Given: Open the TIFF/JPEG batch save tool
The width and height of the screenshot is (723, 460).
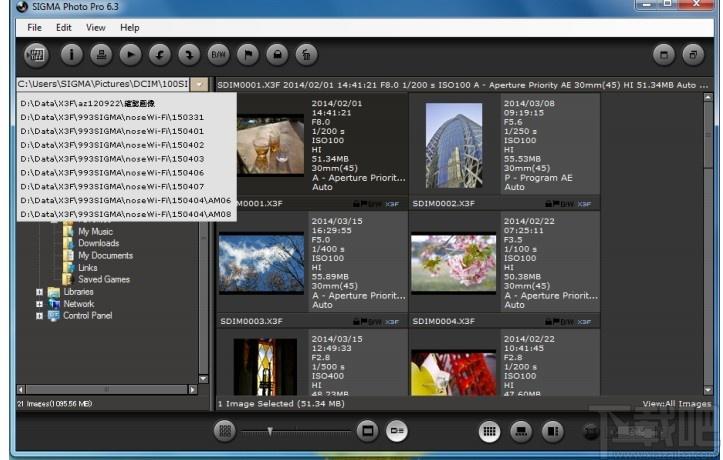Looking at the screenshot, I should coord(36,55).
